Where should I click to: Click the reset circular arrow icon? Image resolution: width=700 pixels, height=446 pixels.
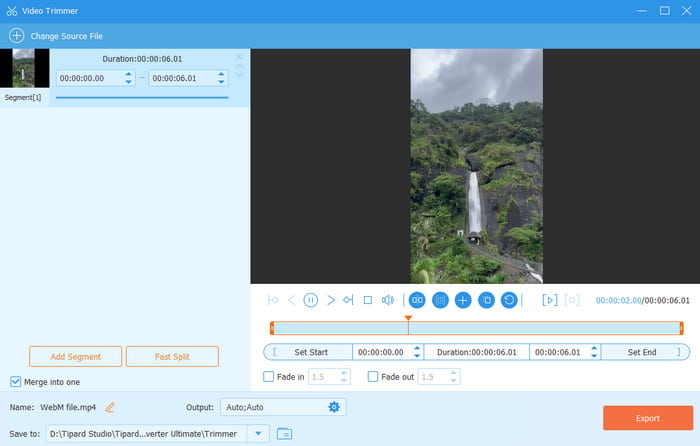click(x=509, y=300)
